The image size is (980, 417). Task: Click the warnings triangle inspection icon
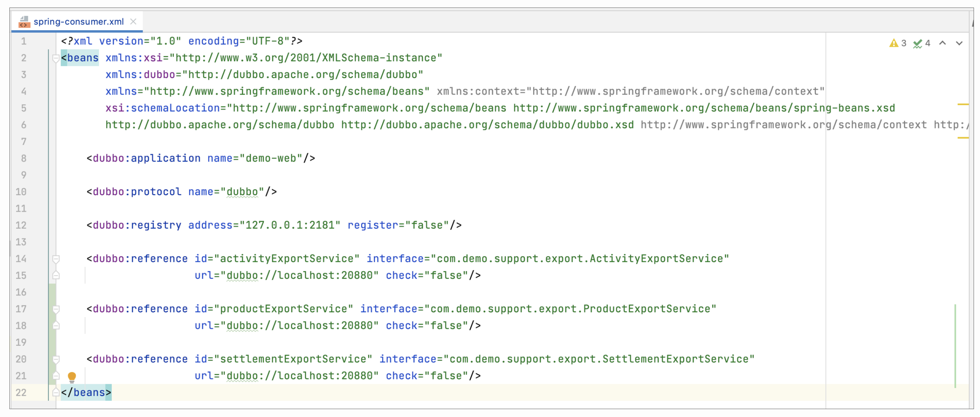click(x=893, y=43)
